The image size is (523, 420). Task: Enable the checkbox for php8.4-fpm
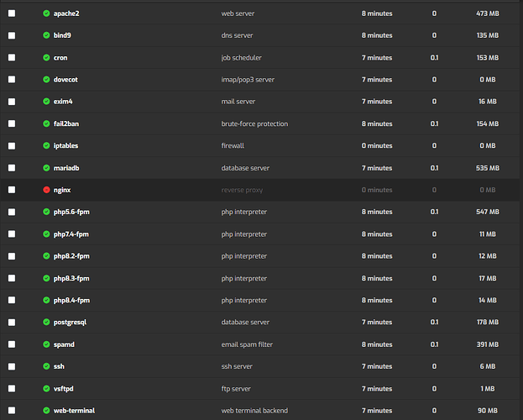coord(12,300)
